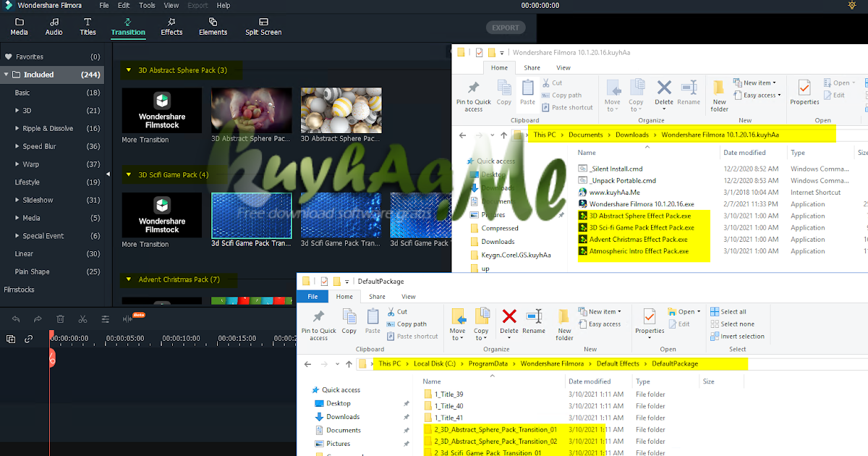The width and height of the screenshot is (868, 456).
Task: Collapse the 3D Scifi Game Pack section
Action: (129, 174)
